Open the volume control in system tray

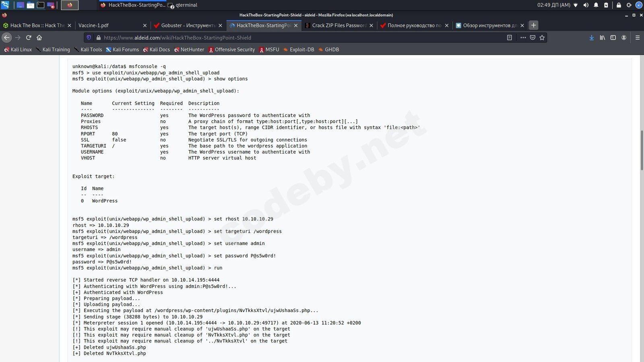(586, 5)
